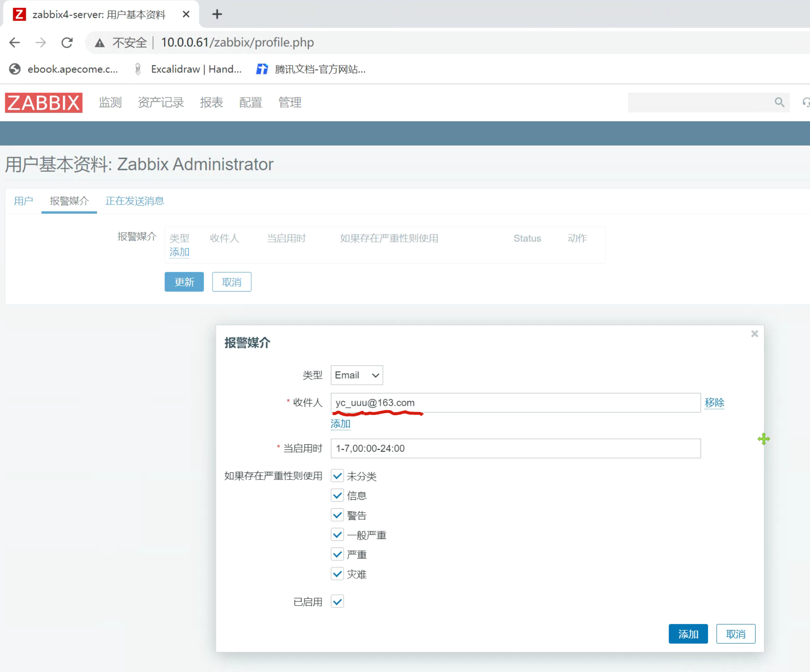
Task: Open the 配置 menu
Action: (x=250, y=102)
